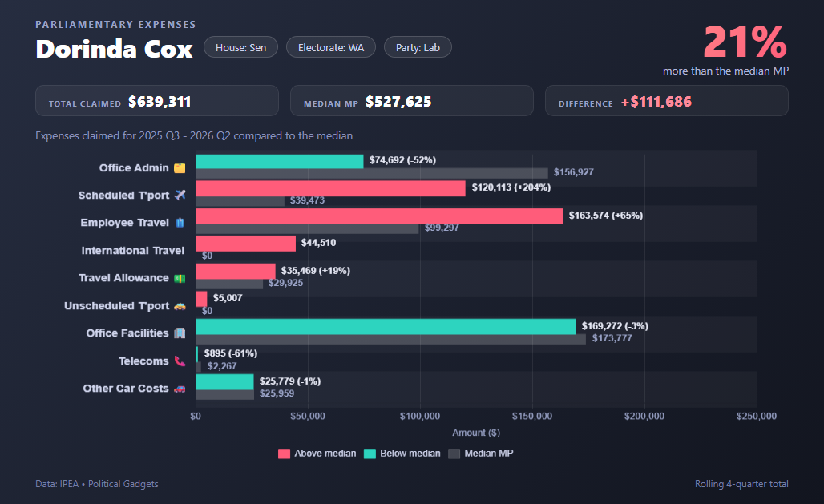Click the $100,000 x-axis tick label
This screenshot has width=824, height=504.
tap(420, 416)
